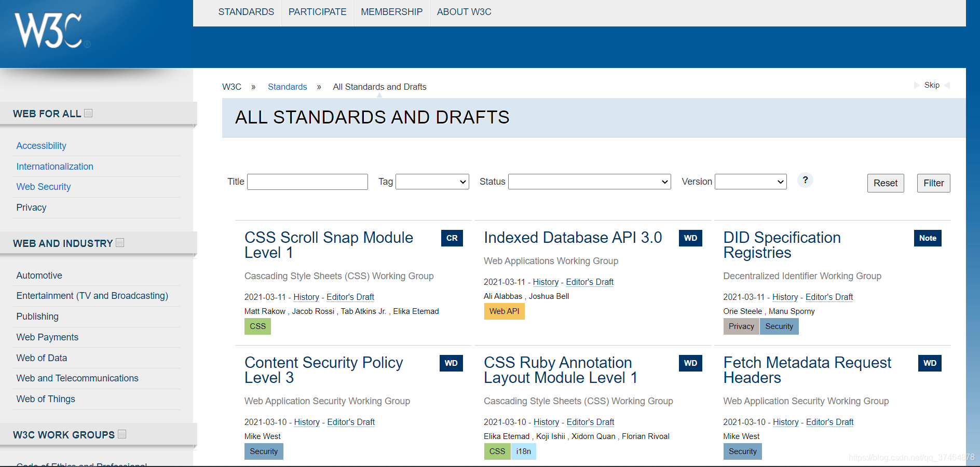Open Entertainment (TV and Broadcasting) link

pos(92,296)
